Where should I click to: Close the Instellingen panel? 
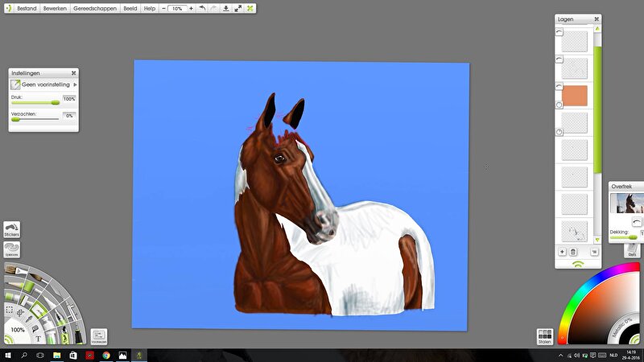click(73, 72)
